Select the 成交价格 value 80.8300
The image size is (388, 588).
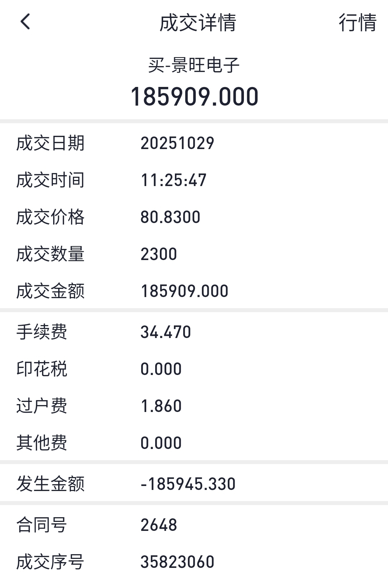pyautogui.click(x=170, y=217)
